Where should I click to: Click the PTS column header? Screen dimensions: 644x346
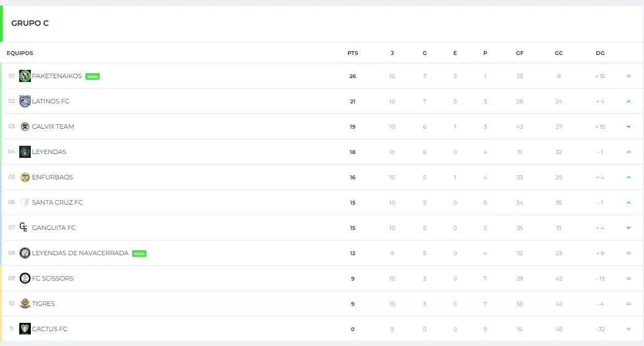(x=353, y=53)
